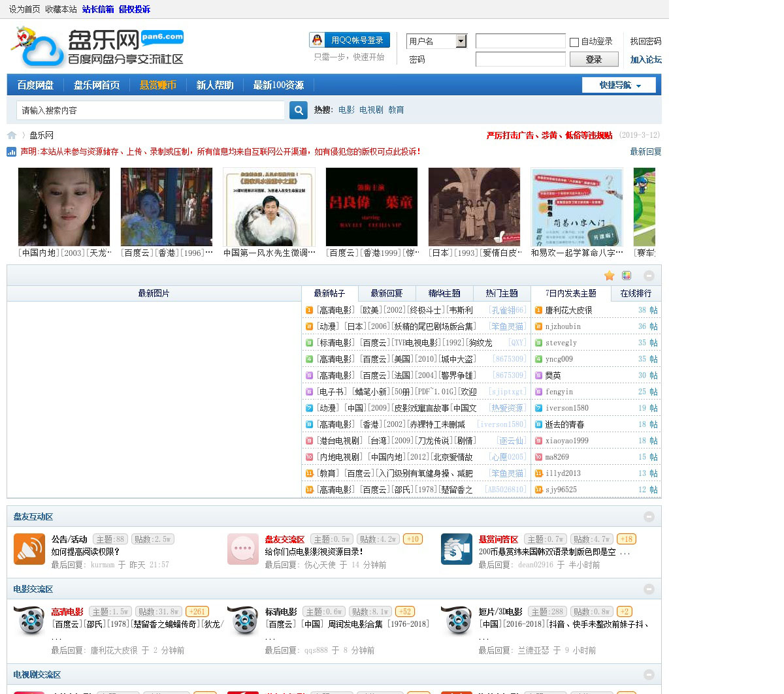Click the pink chat bubble icon for 盘友交流区

pos(243,549)
